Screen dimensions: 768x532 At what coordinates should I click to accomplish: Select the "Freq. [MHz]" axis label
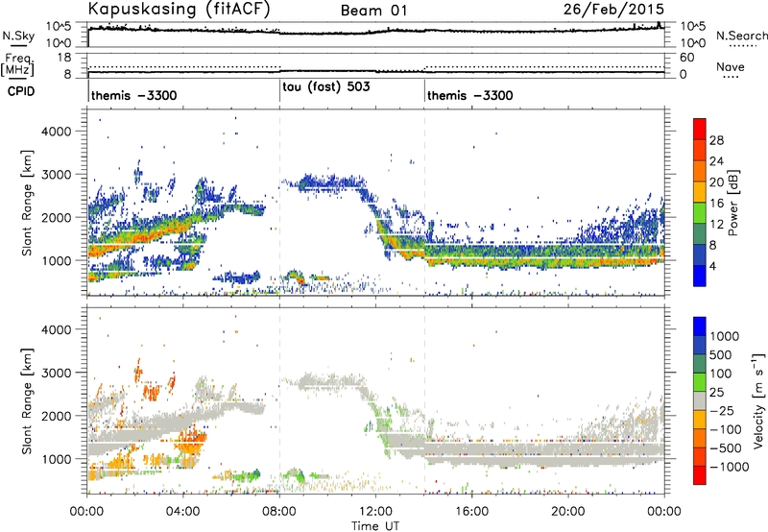pos(17,65)
